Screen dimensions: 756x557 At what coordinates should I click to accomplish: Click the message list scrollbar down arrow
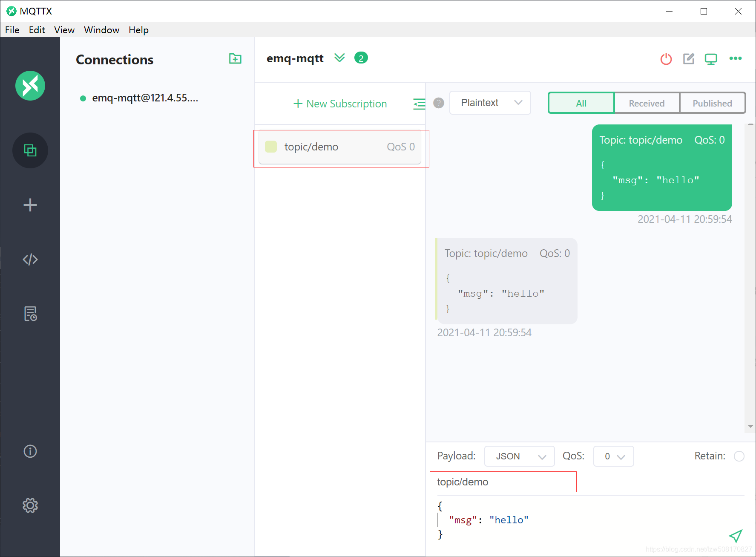point(750,426)
